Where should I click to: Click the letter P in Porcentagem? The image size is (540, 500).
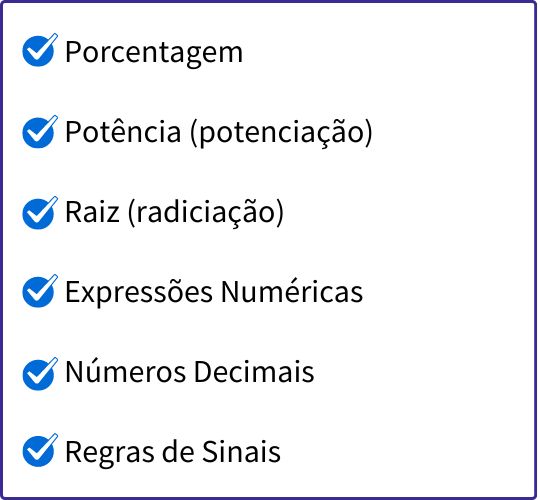click(73, 52)
